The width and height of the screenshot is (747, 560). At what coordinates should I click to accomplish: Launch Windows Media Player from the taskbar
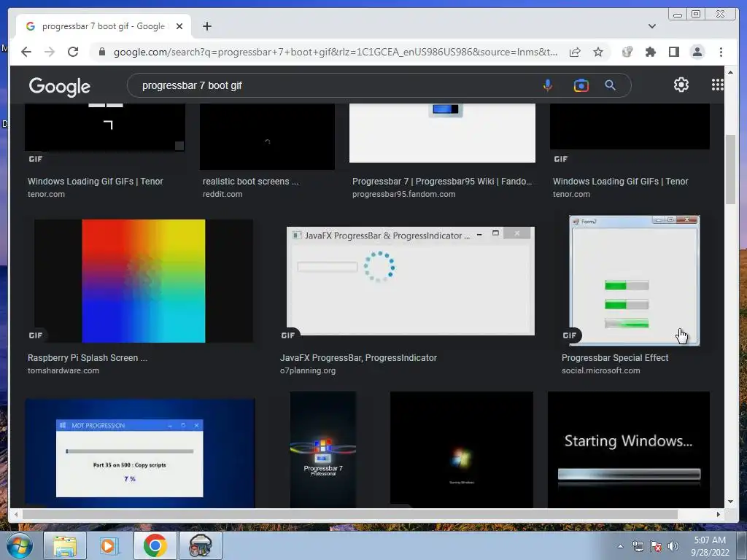point(109,545)
